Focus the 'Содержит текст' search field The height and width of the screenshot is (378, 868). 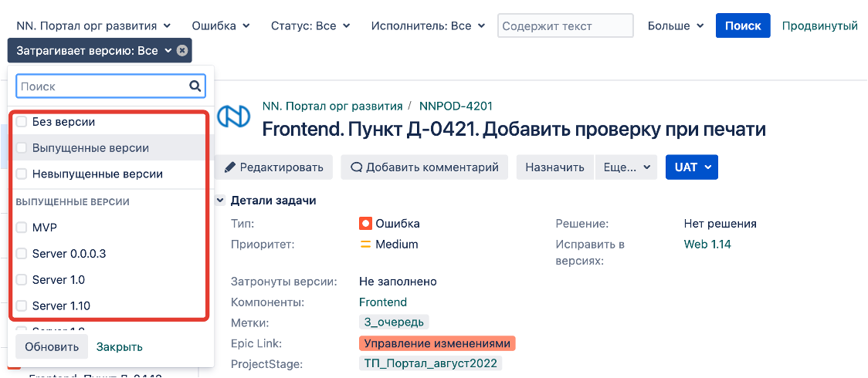[x=565, y=25]
